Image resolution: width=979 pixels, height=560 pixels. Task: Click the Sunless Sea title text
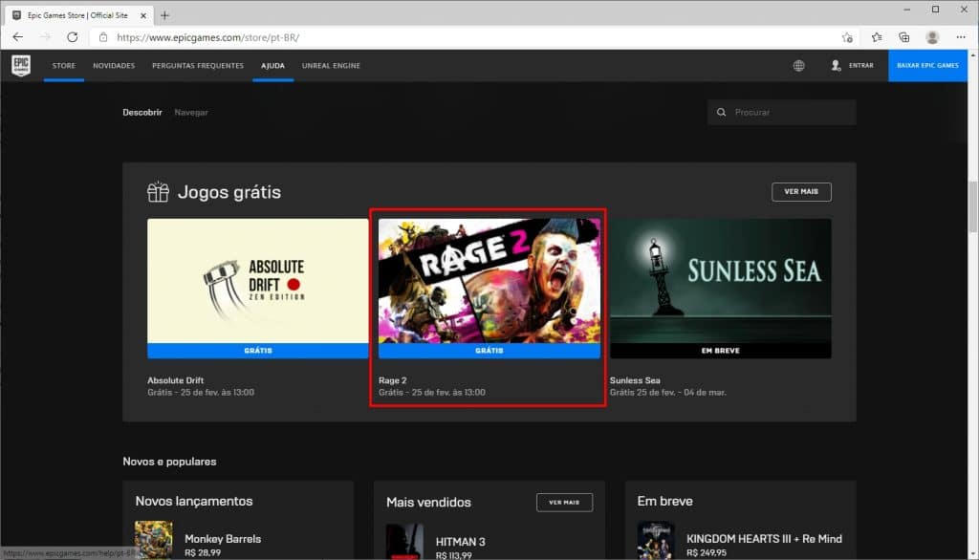click(635, 380)
